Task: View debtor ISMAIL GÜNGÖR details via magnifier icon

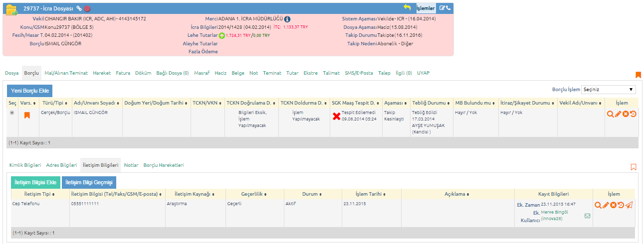Action: 610,114
